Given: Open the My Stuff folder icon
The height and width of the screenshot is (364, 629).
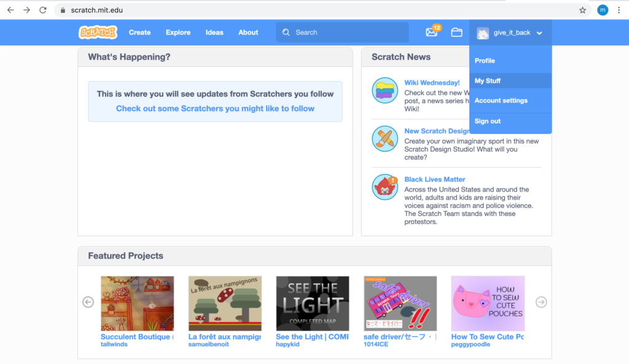Looking at the screenshot, I should click(456, 33).
